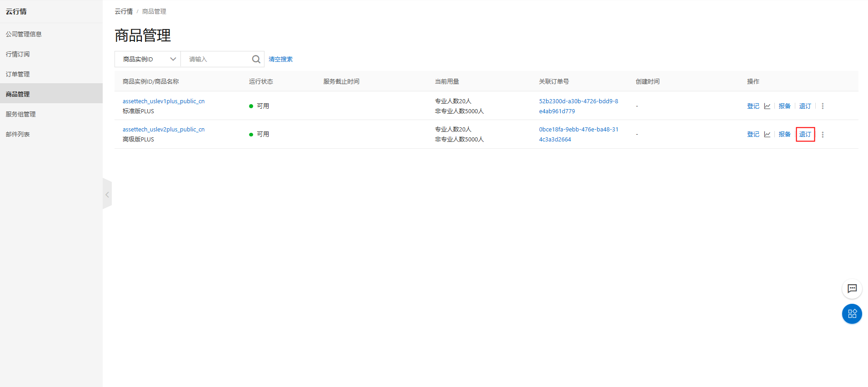Open usage chart icon for 标准版PLUS row
Image resolution: width=868 pixels, height=387 pixels.
tap(767, 106)
